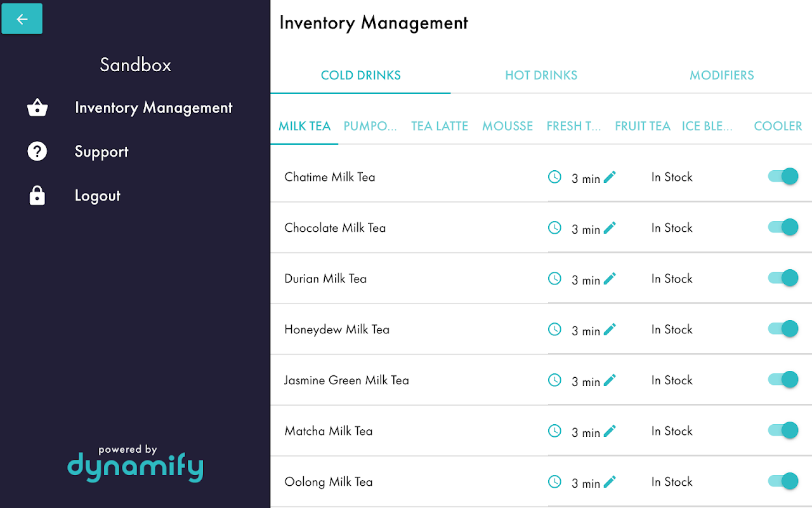Open the Fruit Tea category
Image resolution: width=812 pixels, height=508 pixels.
click(x=642, y=126)
